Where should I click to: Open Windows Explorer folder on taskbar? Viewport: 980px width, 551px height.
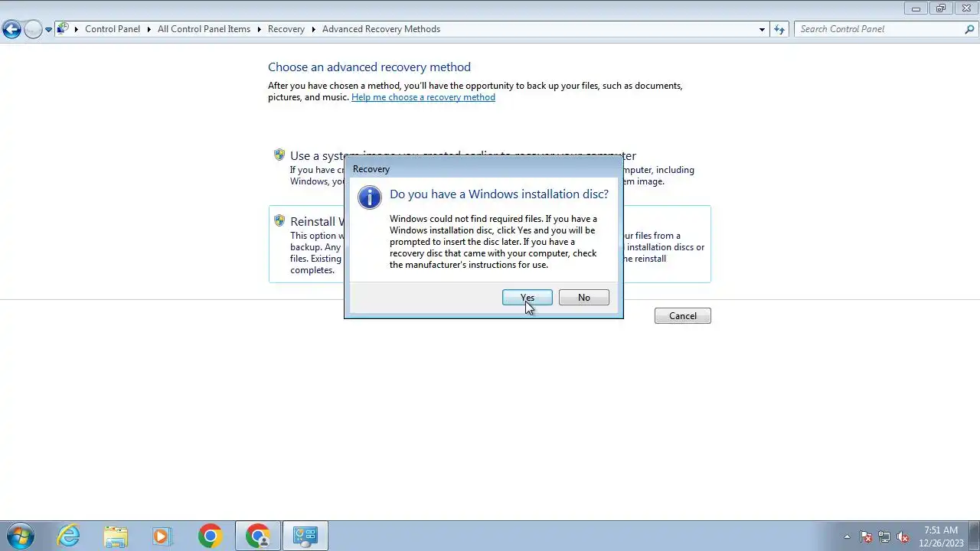(116, 536)
